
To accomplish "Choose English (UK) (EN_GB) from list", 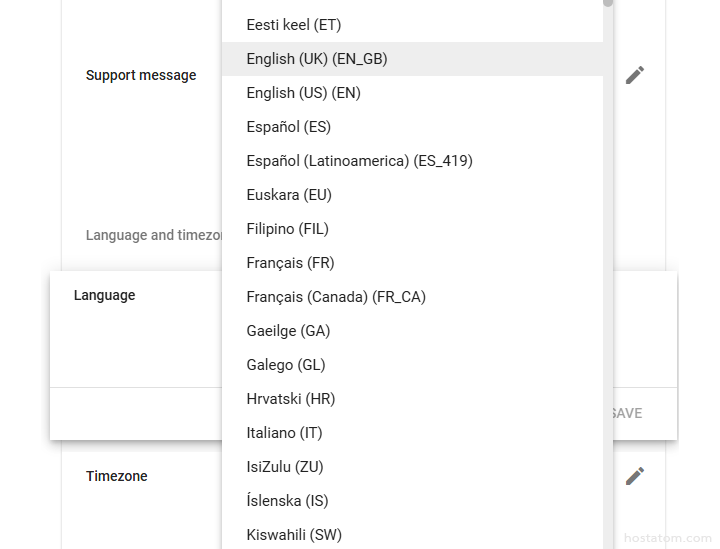I will pyautogui.click(x=317, y=59).
